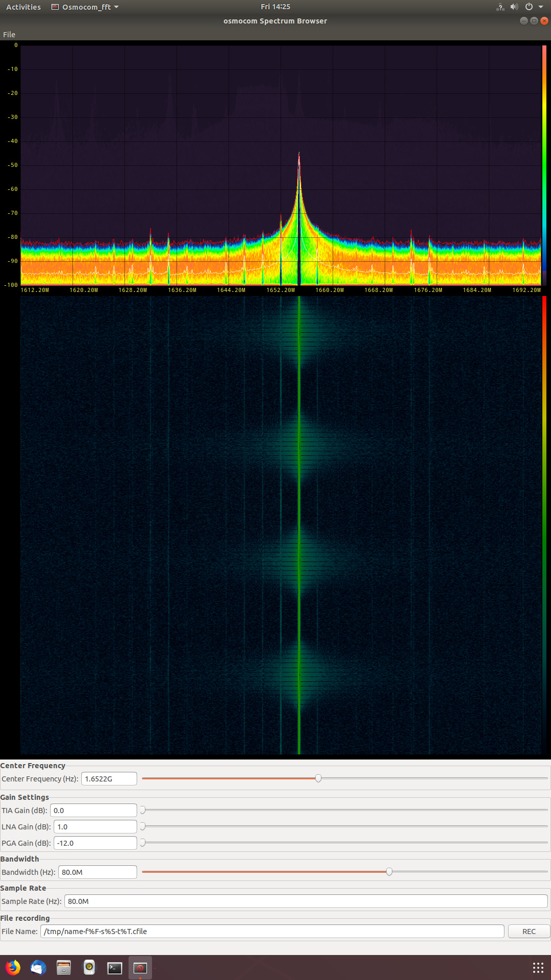Open the Terminal from the dock

(x=115, y=967)
